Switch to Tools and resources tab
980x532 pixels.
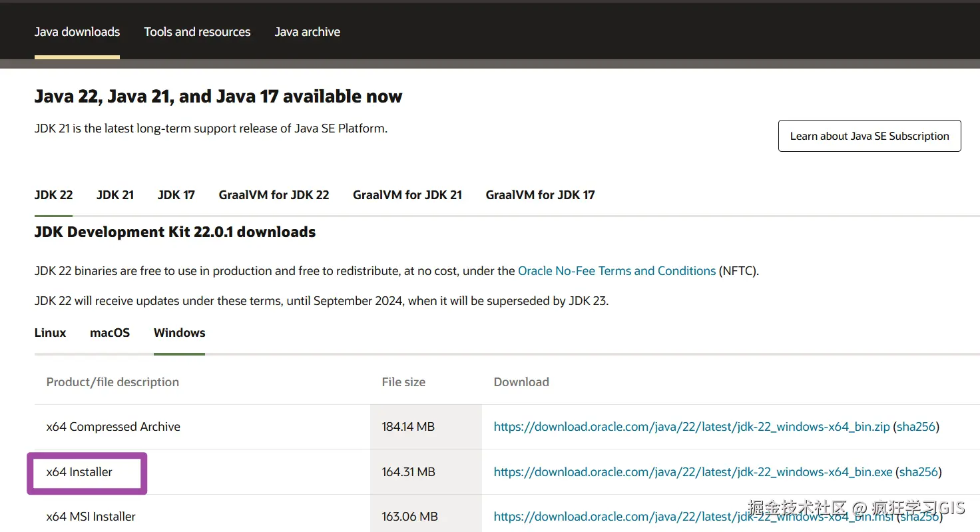(x=197, y=32)
